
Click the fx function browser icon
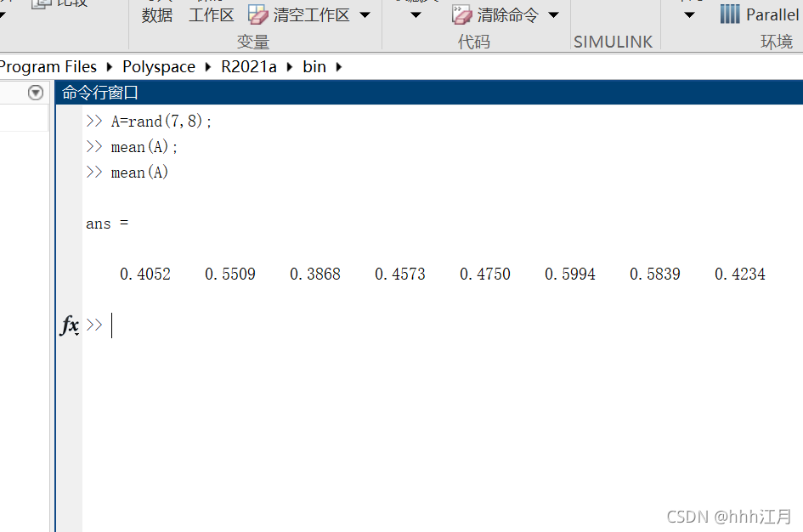[69, 325]
